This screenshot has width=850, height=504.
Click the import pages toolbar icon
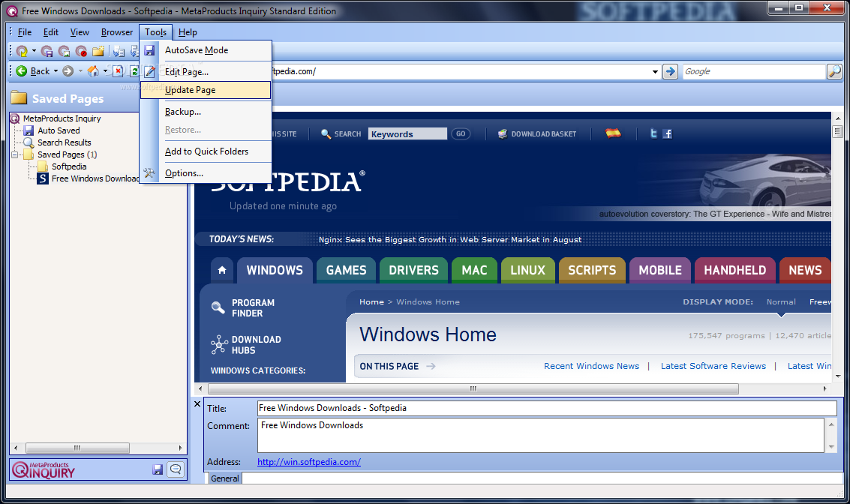[119, 52]
